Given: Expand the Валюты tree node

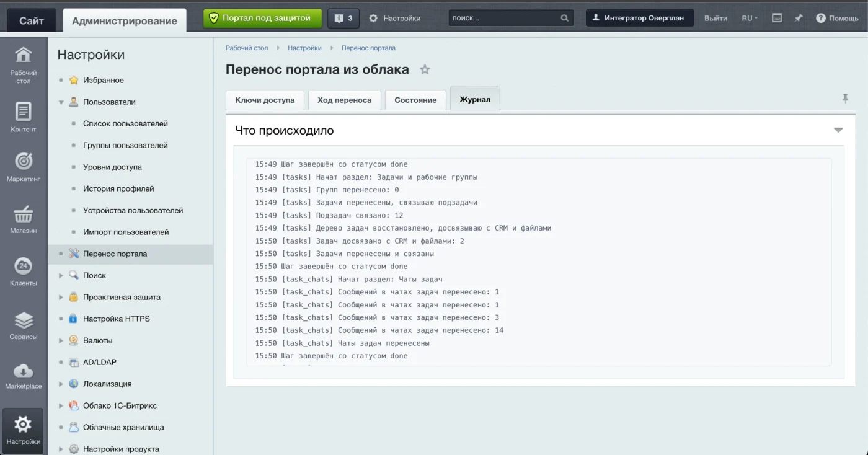Looking at the screenshot, I should tap(61, 340).
